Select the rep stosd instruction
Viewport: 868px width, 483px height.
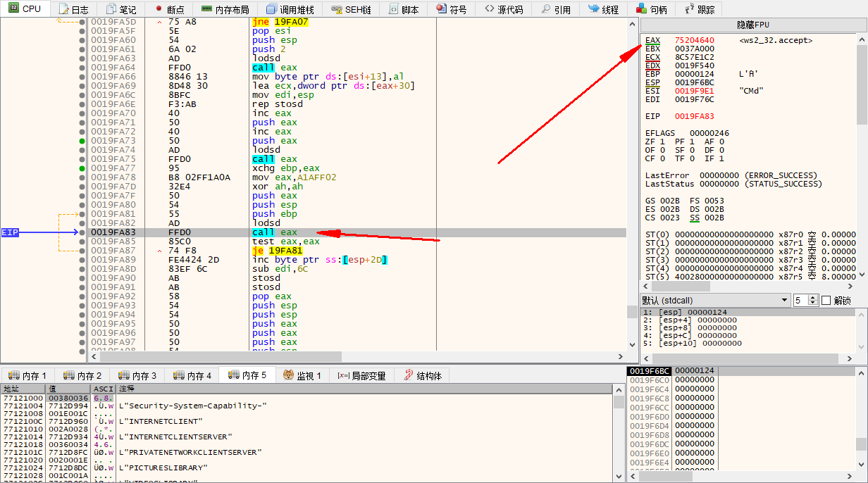[x=277, y=104]
